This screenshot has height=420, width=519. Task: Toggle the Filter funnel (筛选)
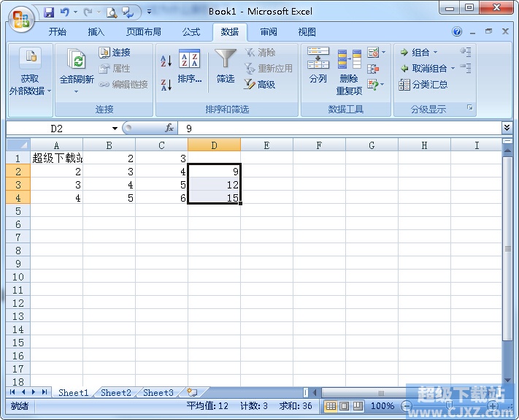[226, 66]
